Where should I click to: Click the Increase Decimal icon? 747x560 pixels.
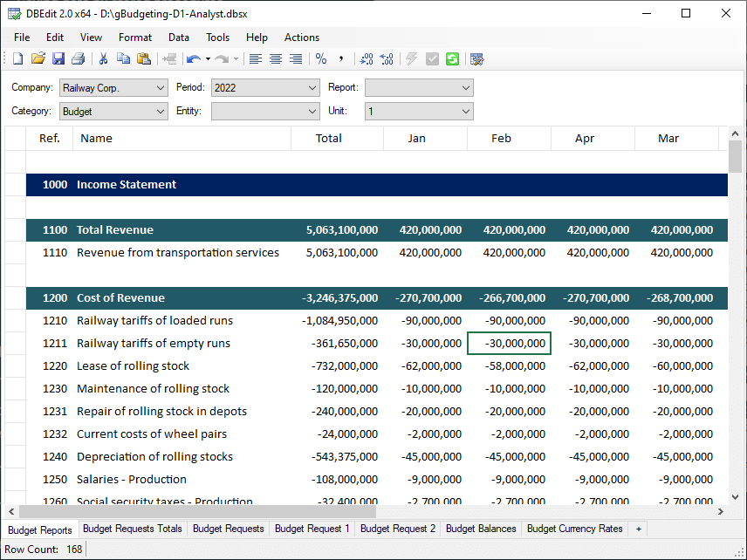(x=367, y=59)
